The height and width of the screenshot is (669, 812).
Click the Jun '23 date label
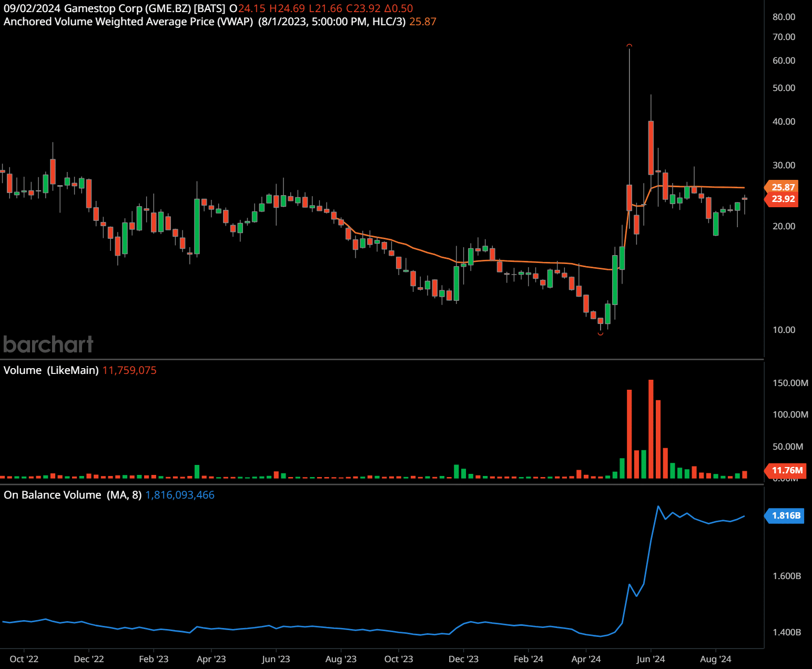276,659
